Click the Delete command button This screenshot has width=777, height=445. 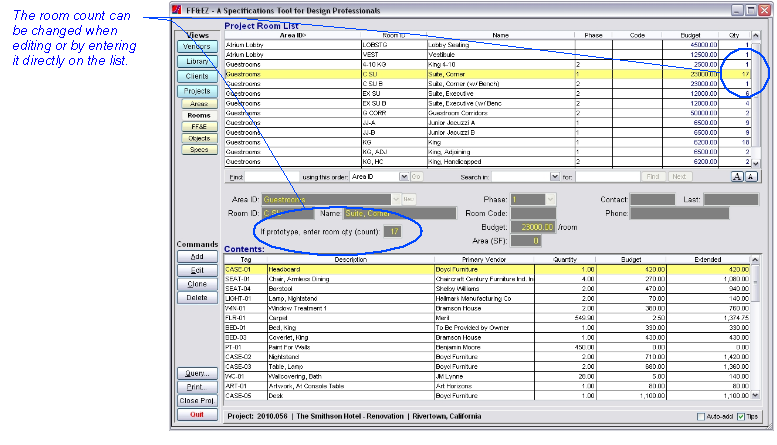197,298
